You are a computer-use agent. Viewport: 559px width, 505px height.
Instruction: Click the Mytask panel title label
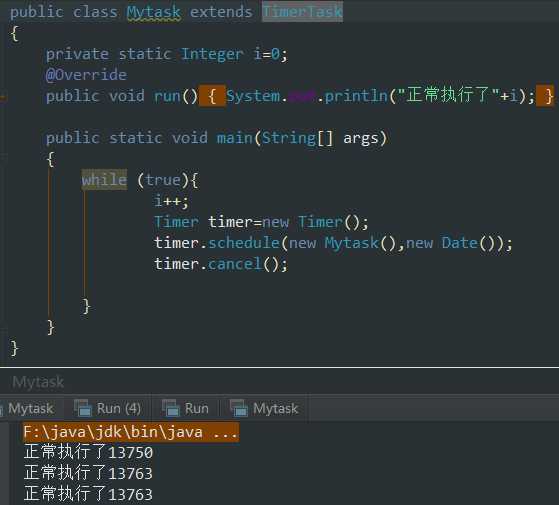[38, 382]
